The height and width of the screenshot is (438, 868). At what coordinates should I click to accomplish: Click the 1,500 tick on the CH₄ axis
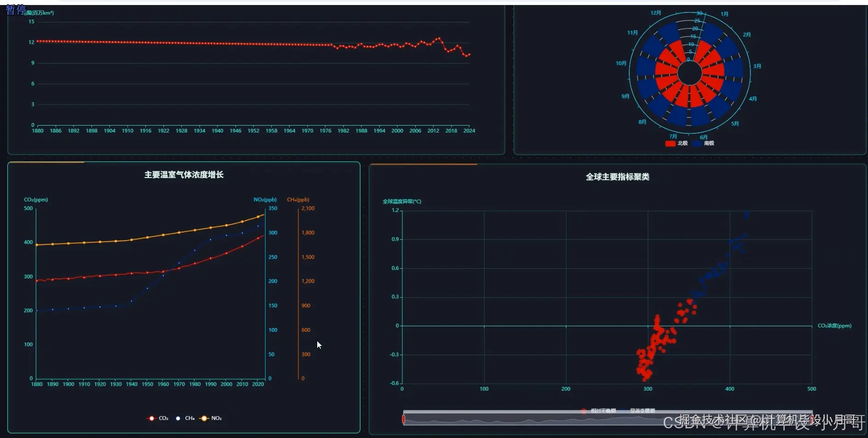[308, 257]
